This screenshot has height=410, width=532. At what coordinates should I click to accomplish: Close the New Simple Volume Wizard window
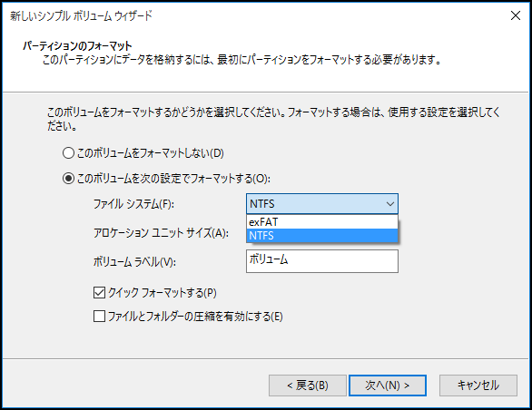tap(515, 15)
